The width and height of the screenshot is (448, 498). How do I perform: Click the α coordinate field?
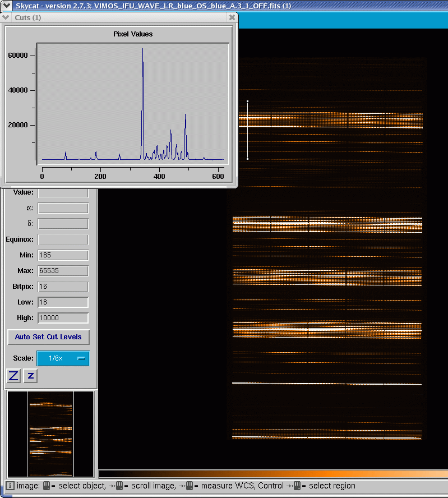tap(63, 209)
